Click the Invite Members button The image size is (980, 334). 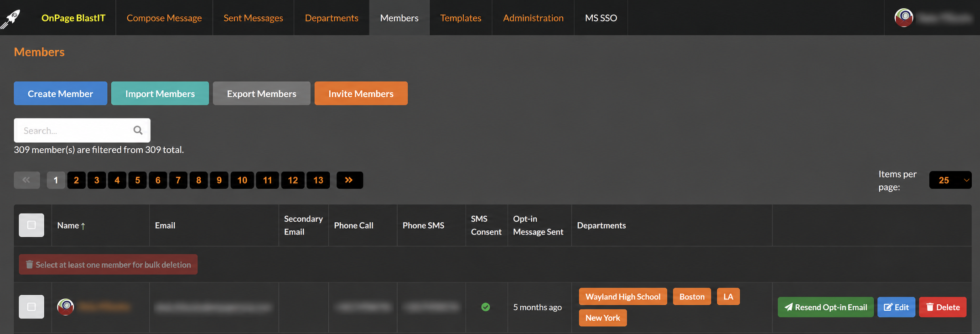point(361,94)
